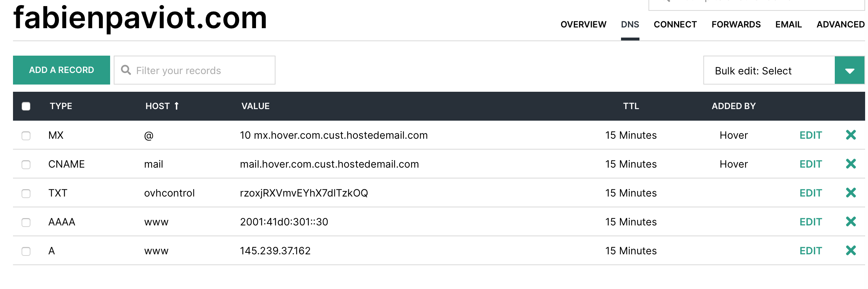868x289 pixels.
Task: Open the Bulk edit dropdown arrow
Action: point(849,70)
